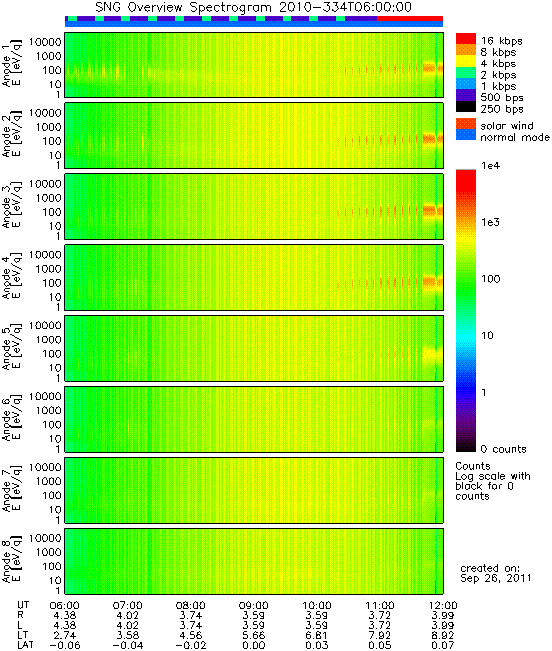The width and height of the screenshot is (552, 651).
Task: Click the 0 counts scale label
Action: [503, 449]
